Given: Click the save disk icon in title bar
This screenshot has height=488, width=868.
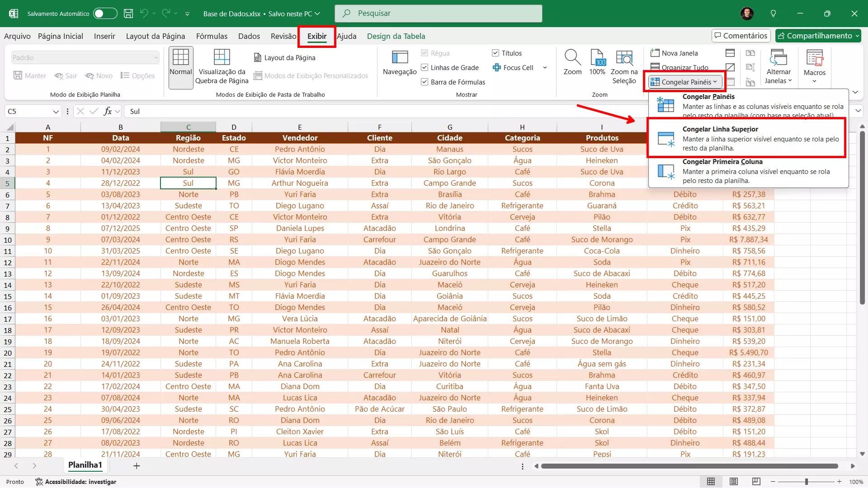Looking at the screenshot, I should 128,14.
